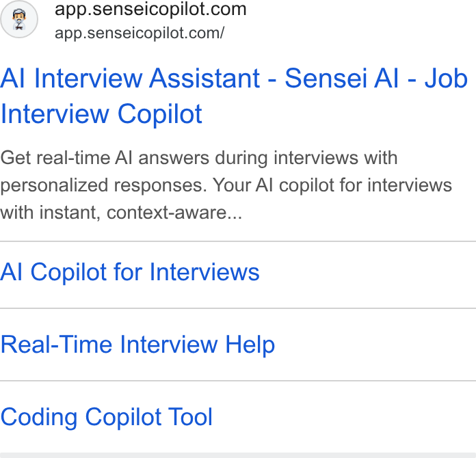This screenshot has width=476, height=458.
Task: Click the app.senseicopilot.com site name
Action: (150, 9)
